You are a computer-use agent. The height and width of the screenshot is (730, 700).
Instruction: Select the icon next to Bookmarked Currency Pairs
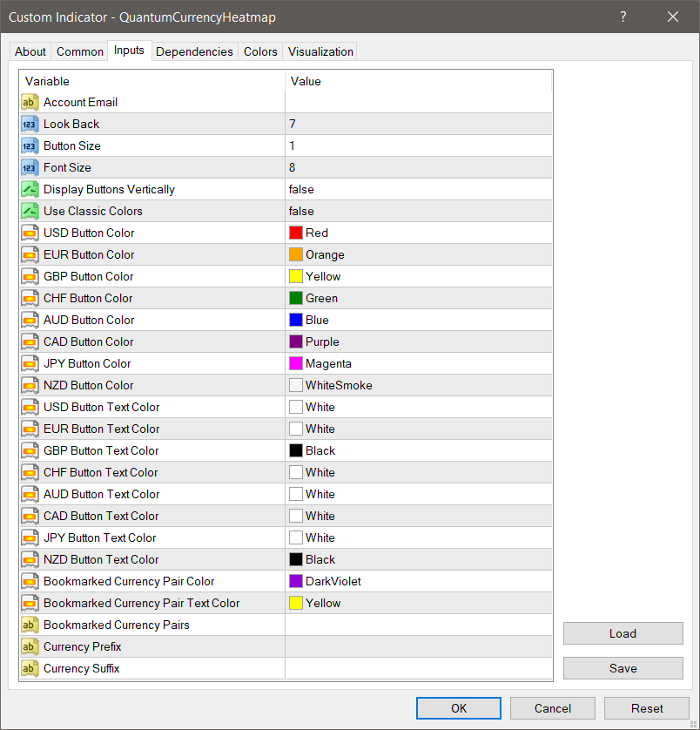tap(29, 625)
